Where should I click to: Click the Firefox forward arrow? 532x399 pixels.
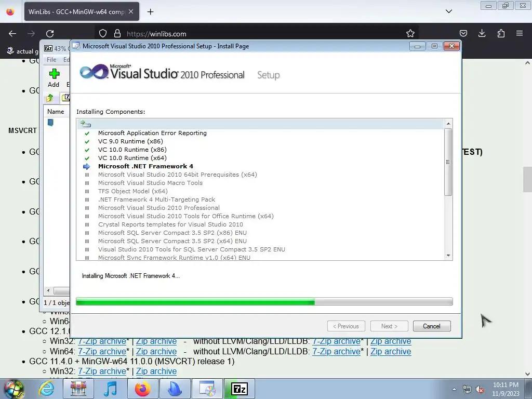31,34
